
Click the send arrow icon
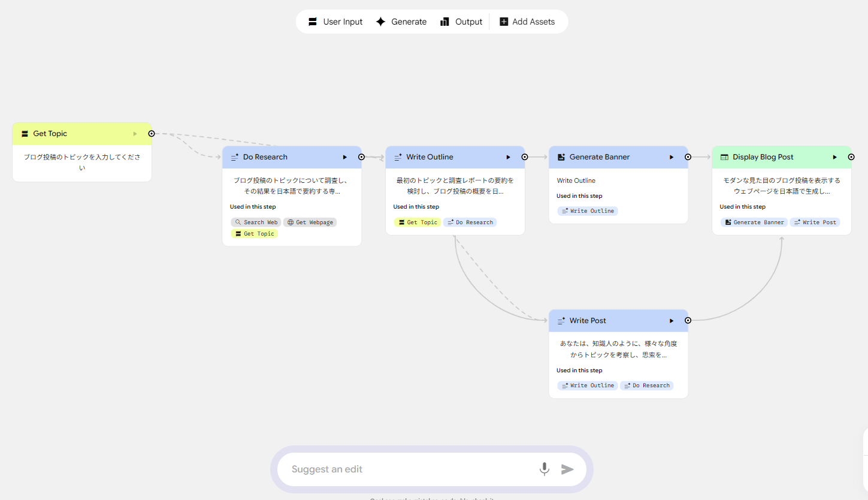(x=567, y=469)
